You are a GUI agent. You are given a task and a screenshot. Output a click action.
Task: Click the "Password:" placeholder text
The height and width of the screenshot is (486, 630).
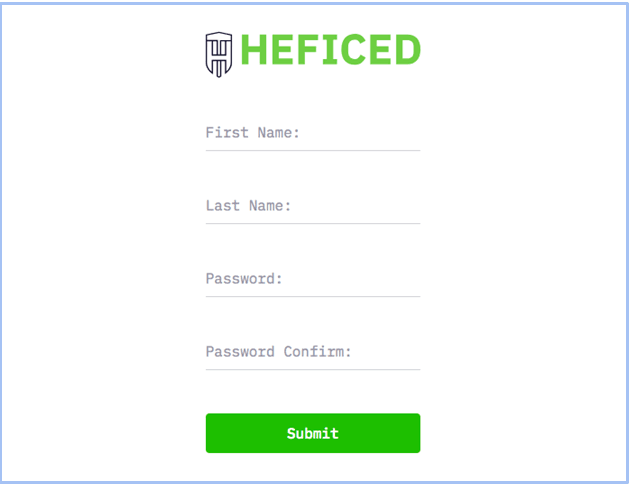[244, 279]
